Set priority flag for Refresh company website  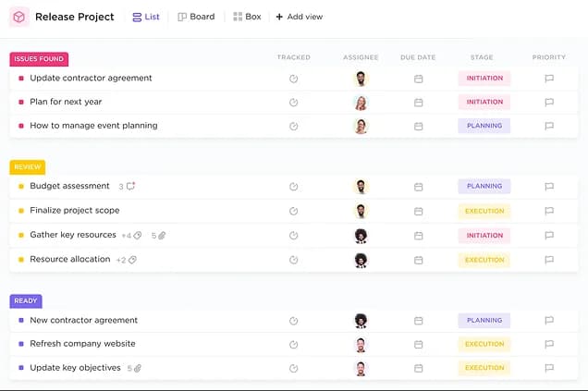click(549, 344)
